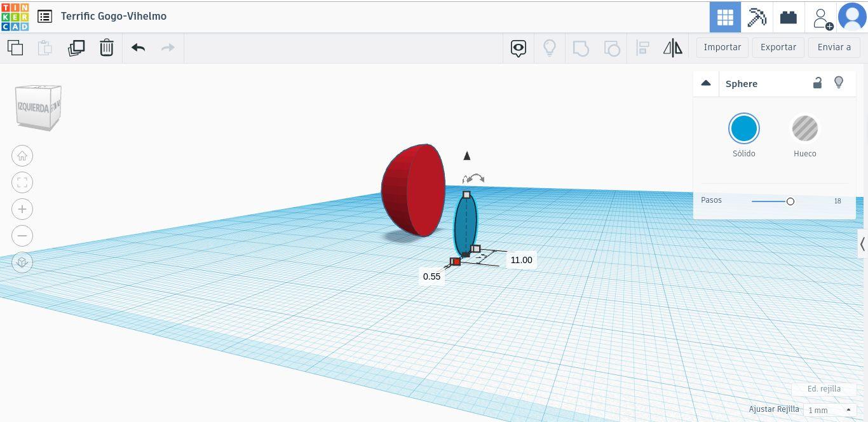The height and width of the screenshot is (422, 868).
Task: Duplicate and repeat the shape
Action: [76, 48]
